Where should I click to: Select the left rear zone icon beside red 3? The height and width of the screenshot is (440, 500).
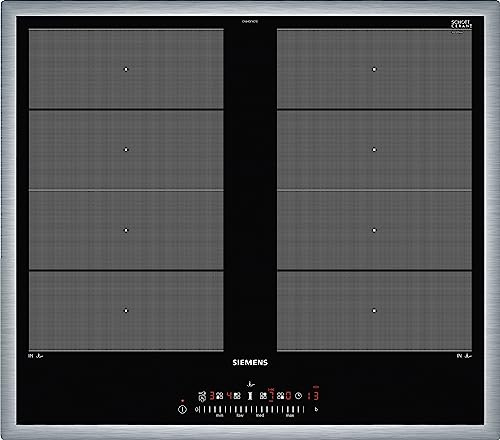coord(219,396)
